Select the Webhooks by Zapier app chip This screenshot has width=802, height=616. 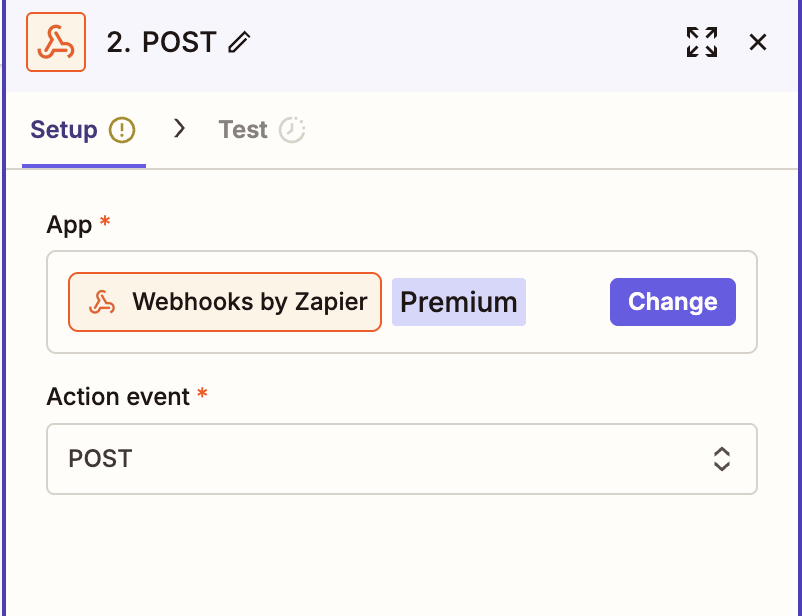point(225,302)
